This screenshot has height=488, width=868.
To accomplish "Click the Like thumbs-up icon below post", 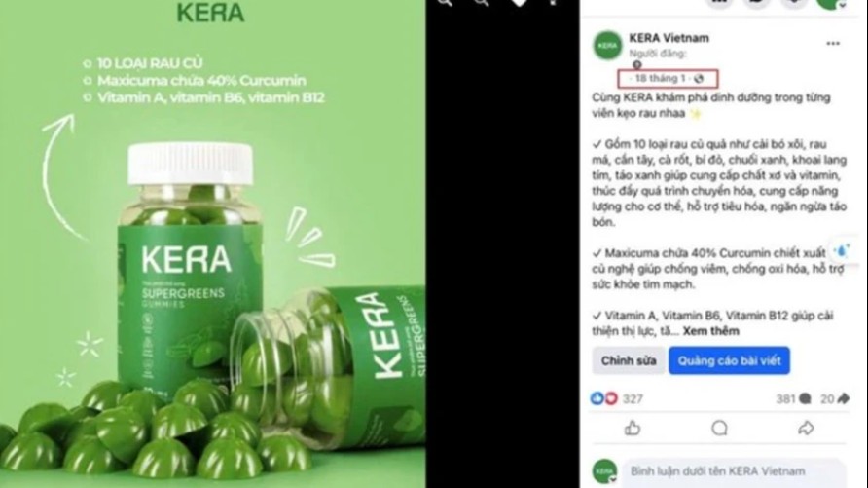I will [x=633, y=429].
